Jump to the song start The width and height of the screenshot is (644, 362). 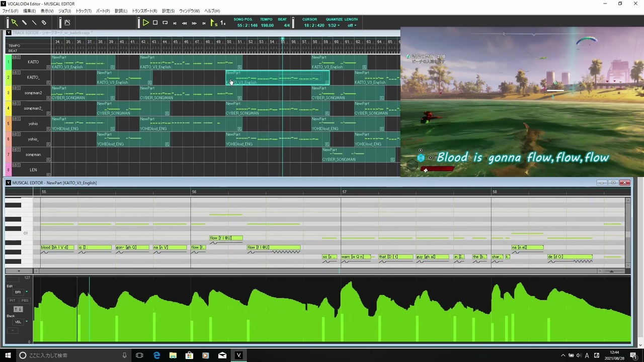click(175, 23)
